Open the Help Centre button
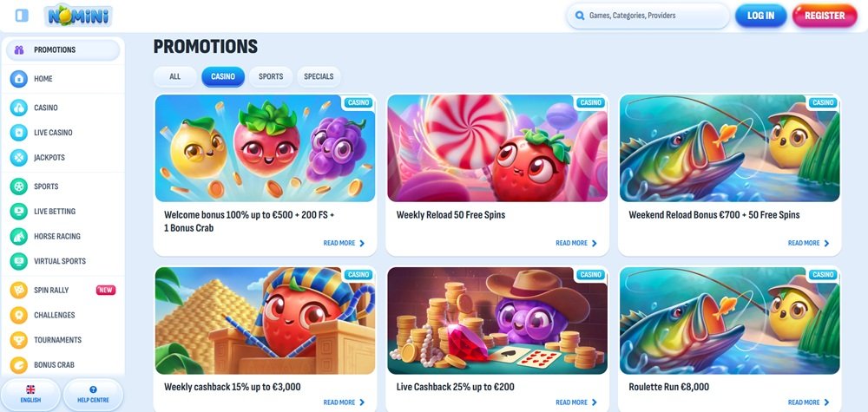Viewport: 868px width, 412px height. (93, 395)
